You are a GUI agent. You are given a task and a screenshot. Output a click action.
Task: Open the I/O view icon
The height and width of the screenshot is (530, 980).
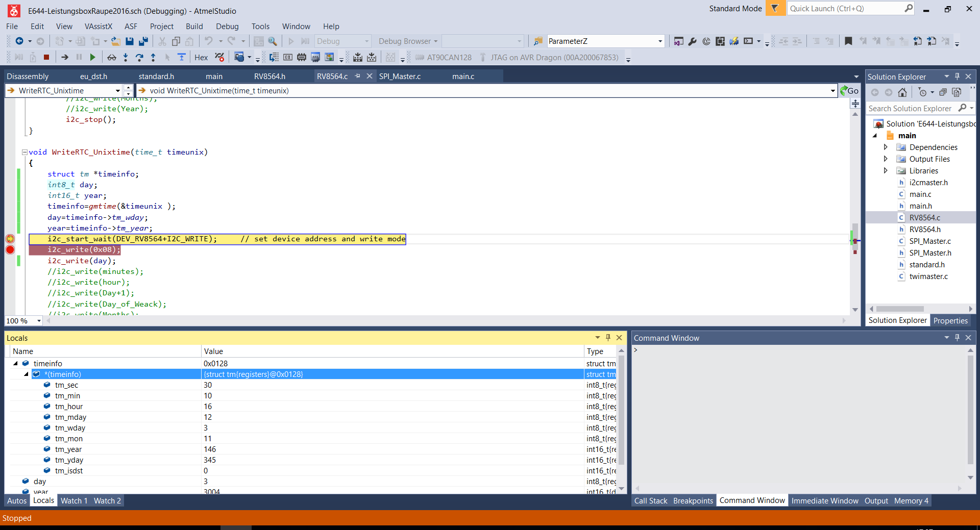(329, 57)
